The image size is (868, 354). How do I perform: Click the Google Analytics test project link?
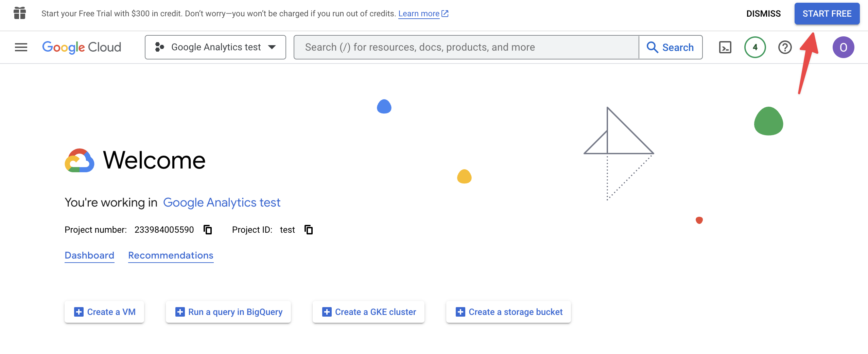(x=222, y=202)
